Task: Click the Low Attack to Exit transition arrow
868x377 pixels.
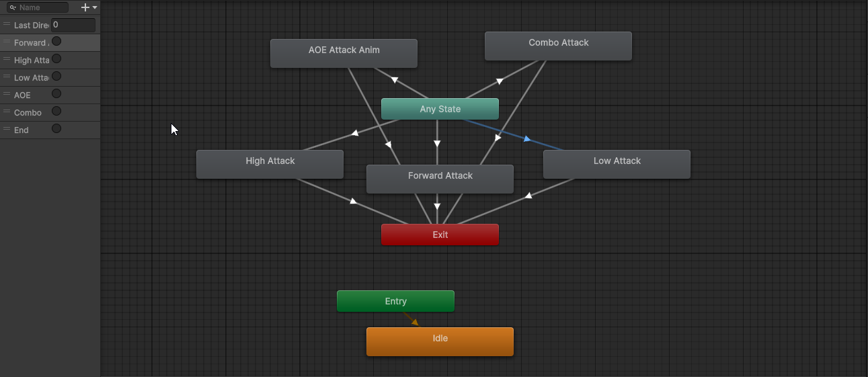Action: point(528,196)
